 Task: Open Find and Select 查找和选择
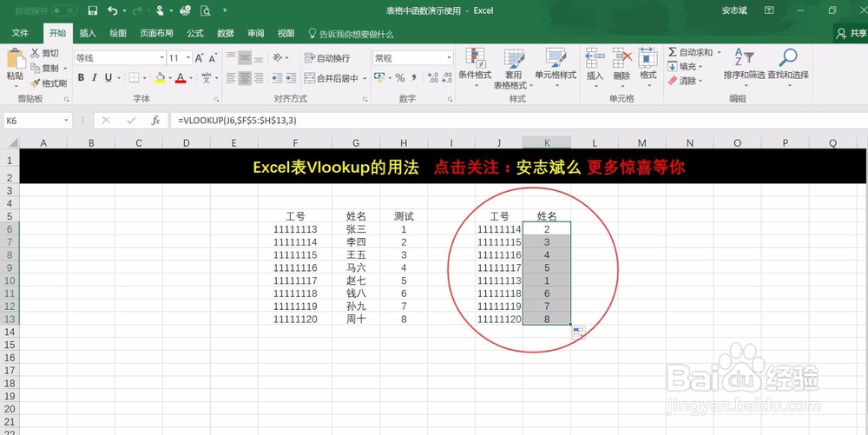[788, 66]
